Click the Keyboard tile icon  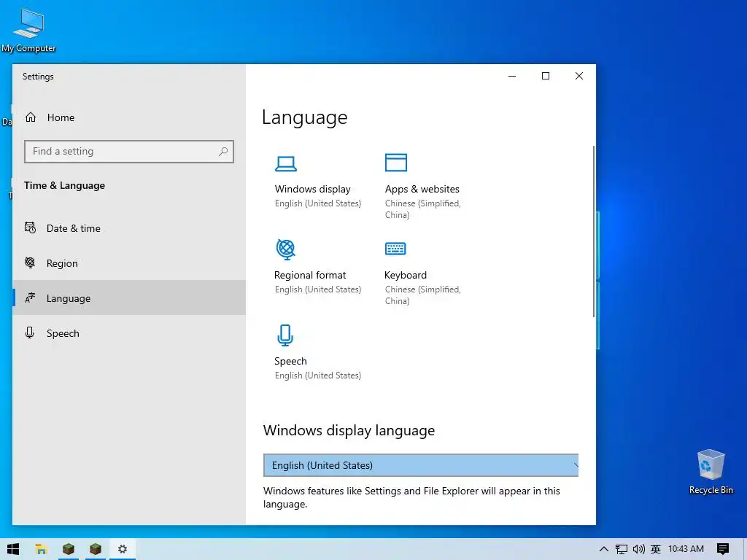[395, 249]
